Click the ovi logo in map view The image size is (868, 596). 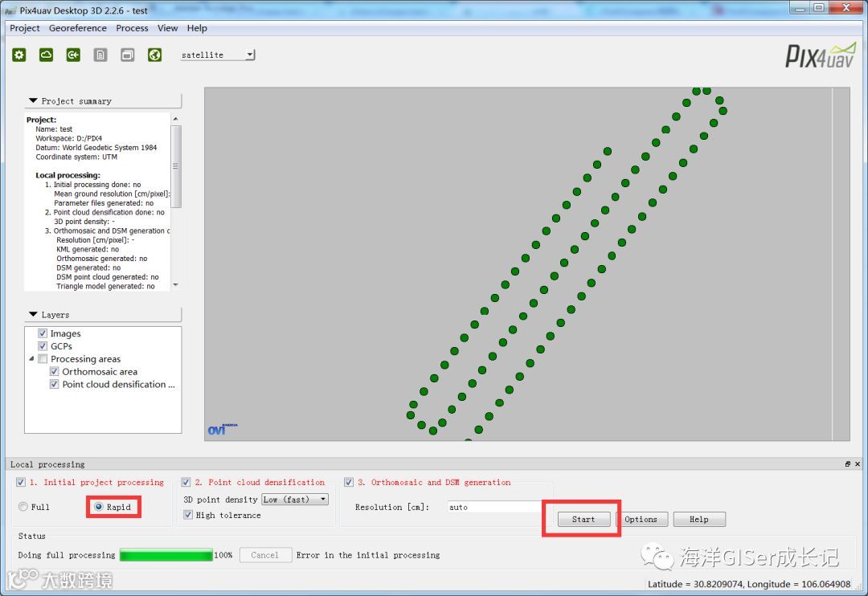tap(222, 430)
